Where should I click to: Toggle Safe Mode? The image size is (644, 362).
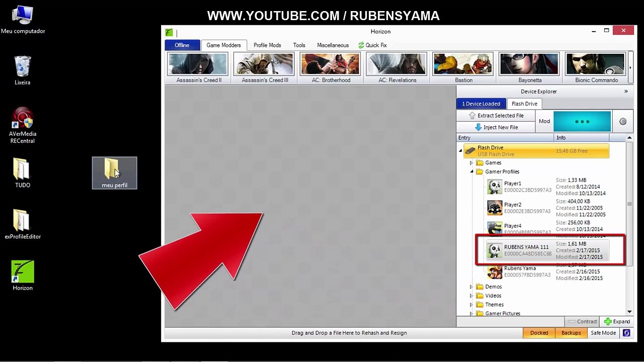603,333
